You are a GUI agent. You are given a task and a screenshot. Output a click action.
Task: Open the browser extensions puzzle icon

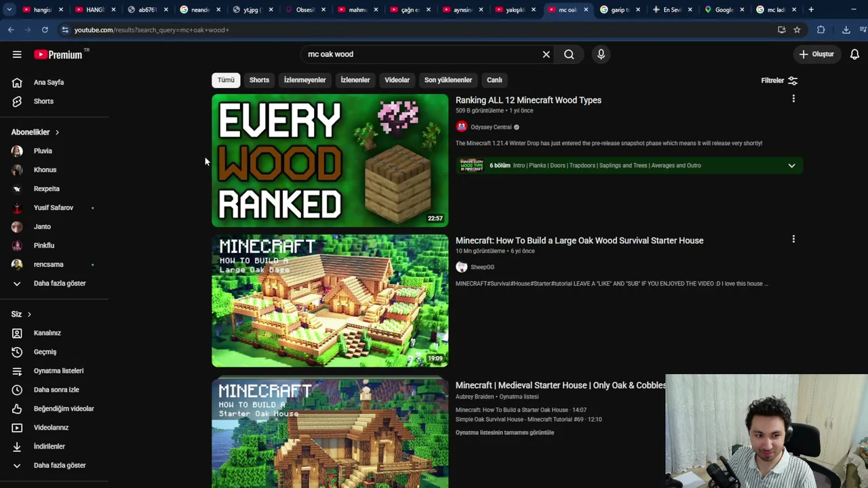tap(821, 30)
